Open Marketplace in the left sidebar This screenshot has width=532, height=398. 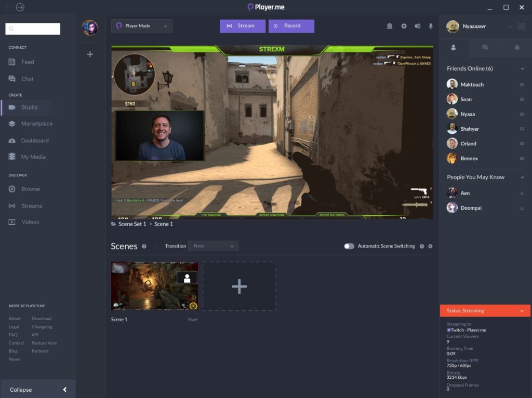[36, 123]
